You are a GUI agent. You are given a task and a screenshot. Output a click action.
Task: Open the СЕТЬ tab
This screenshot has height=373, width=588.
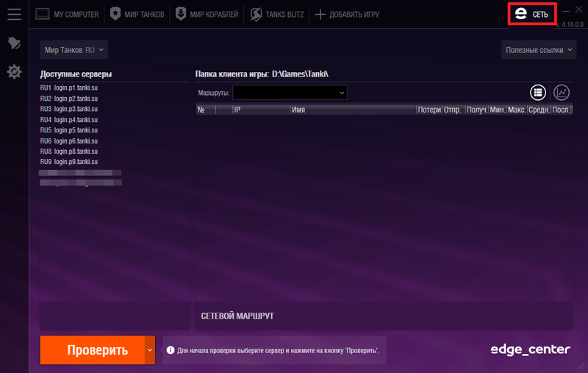[531, 14]
